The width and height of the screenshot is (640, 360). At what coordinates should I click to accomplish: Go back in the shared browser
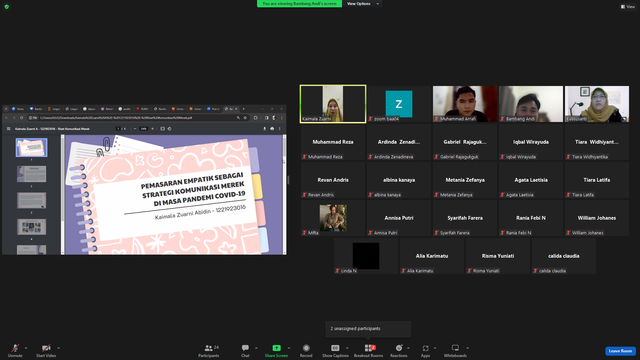coord(6,118)
